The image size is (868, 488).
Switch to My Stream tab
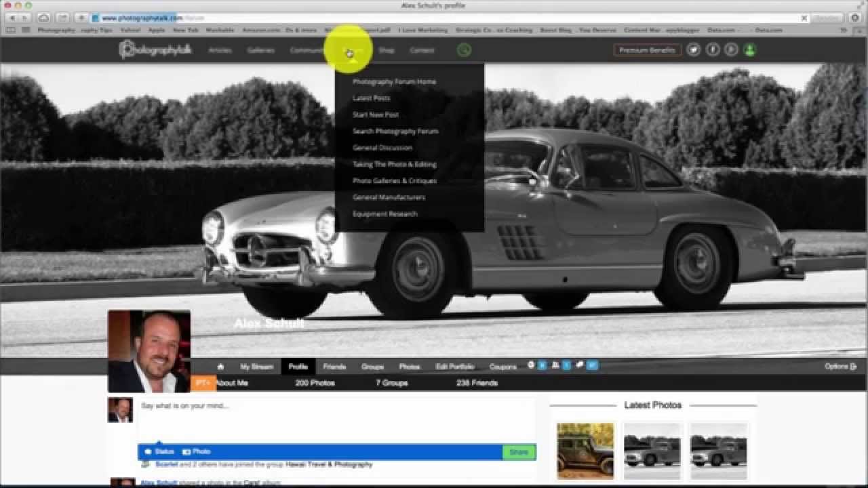tap(256, 367)
